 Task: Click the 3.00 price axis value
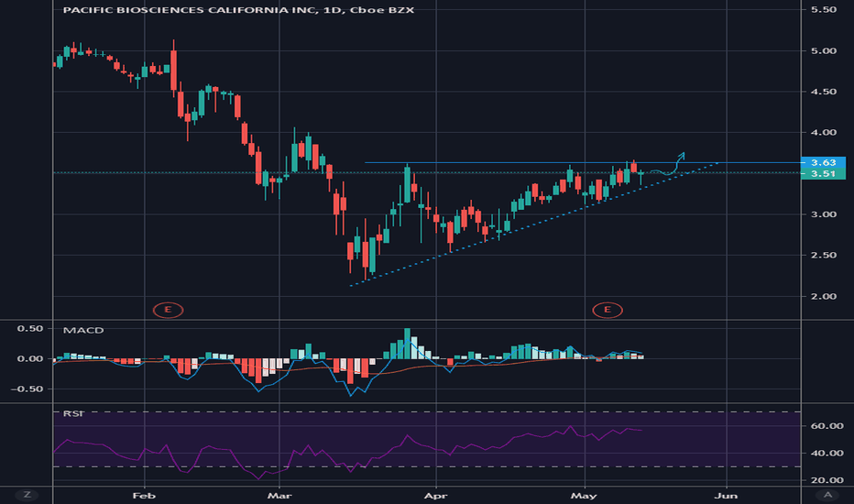tap(824, 214)
